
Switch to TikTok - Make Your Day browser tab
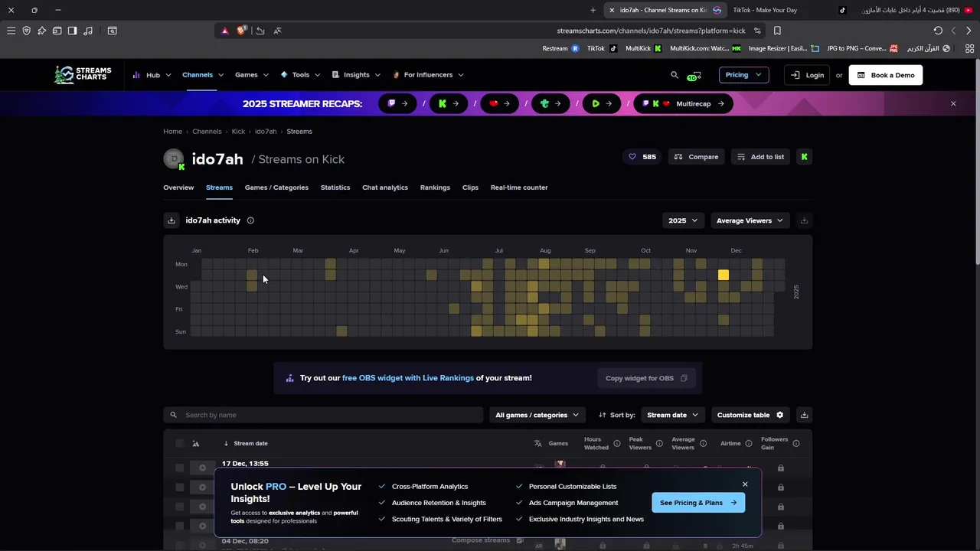point(789,10)
